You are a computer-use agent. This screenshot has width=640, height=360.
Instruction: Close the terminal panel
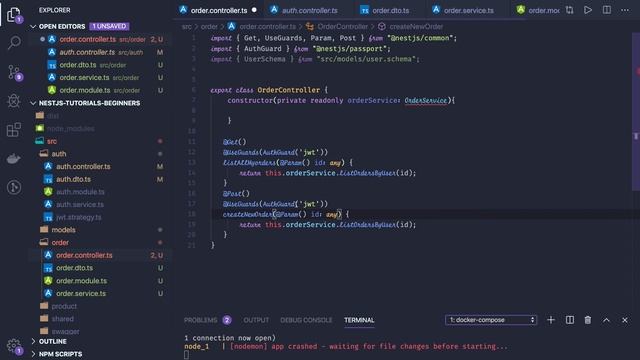pos(624,320)
